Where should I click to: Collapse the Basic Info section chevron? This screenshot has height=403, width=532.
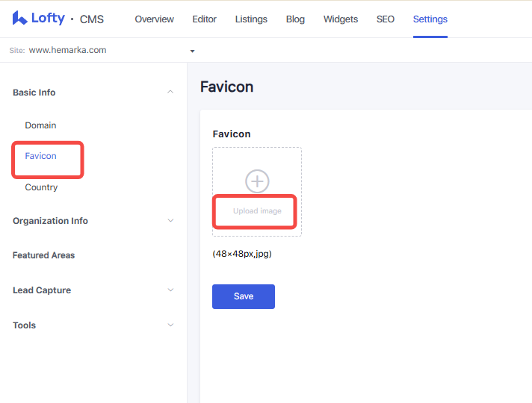(170, 92)
